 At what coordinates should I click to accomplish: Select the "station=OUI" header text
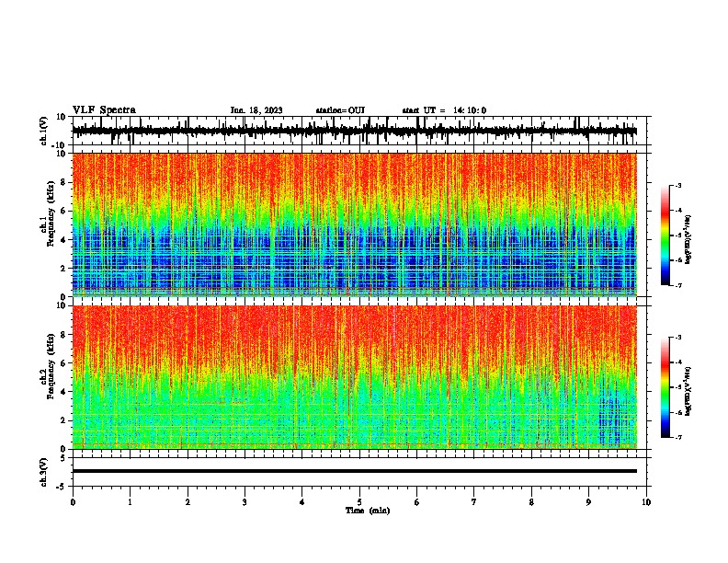pyautogui.click(x=340, y=110)
